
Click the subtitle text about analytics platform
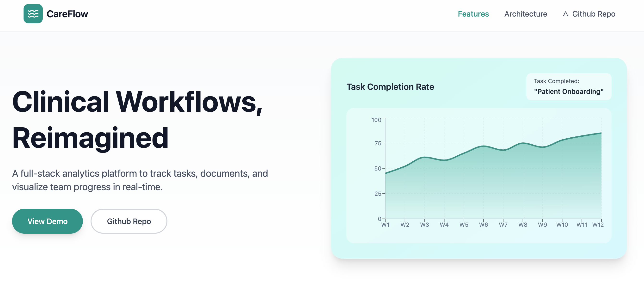(x=140, y=180)
